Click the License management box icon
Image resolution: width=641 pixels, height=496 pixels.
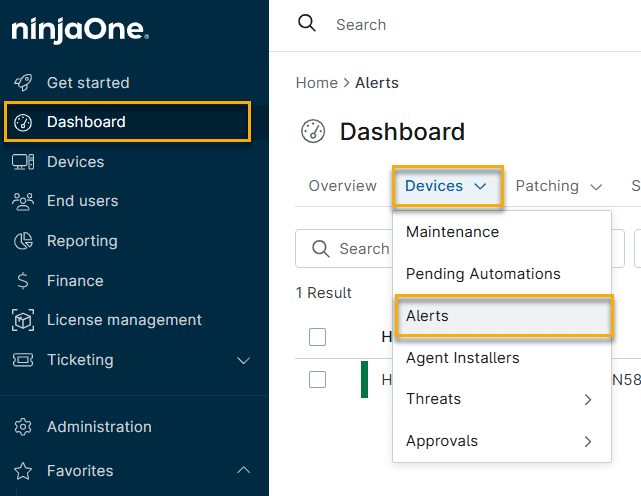pyautogui.click(x=23, y=320)
